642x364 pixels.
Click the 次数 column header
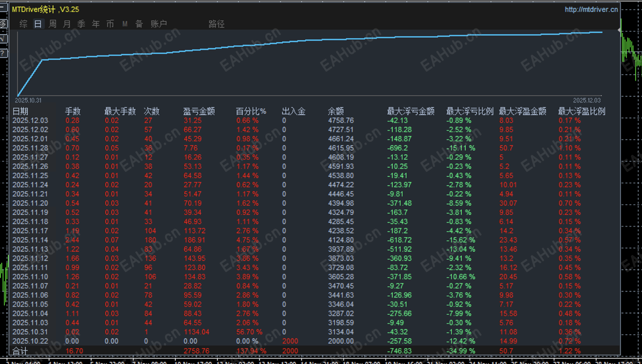click(152, 111)
